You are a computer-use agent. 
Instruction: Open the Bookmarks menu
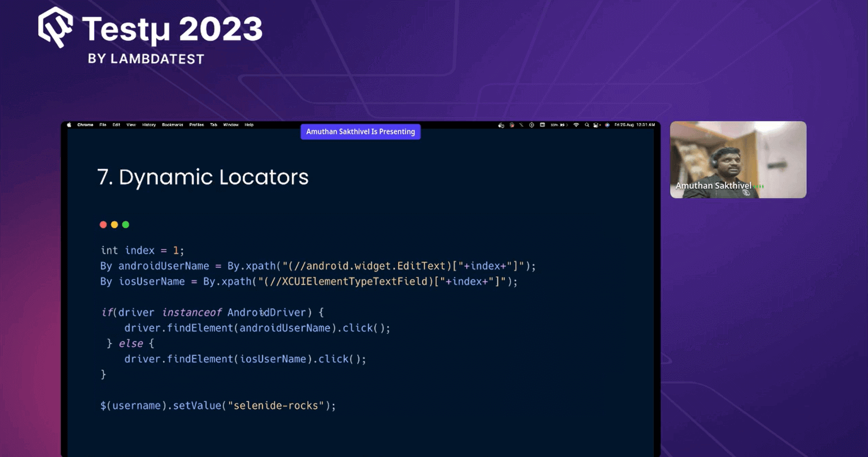point(171,125)
